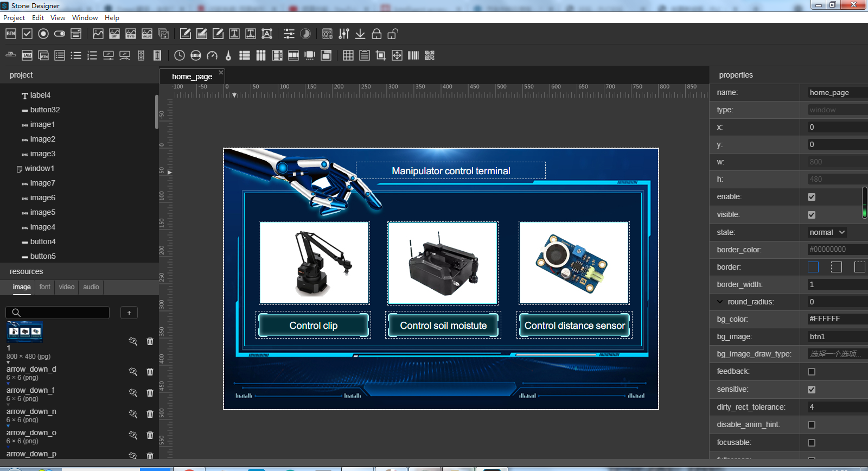
Task: Select window1 in the project tree
Action: point(39,168)
